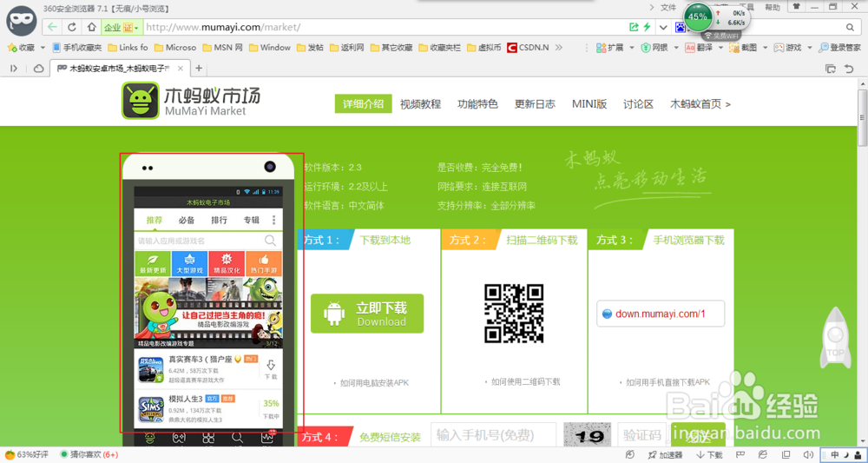
Task: Select the MINI版 navigation tab
Action: coord(589,103)
